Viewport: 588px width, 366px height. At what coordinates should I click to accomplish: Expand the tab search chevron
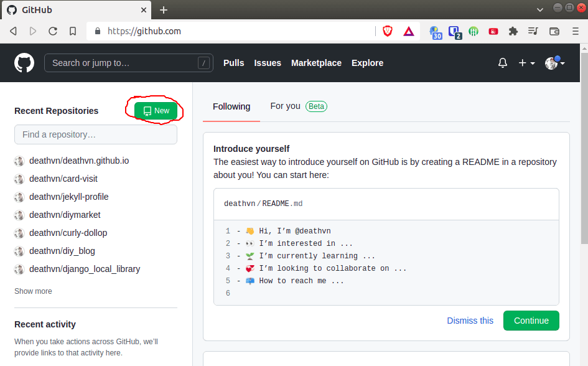[x=540, y=10]
